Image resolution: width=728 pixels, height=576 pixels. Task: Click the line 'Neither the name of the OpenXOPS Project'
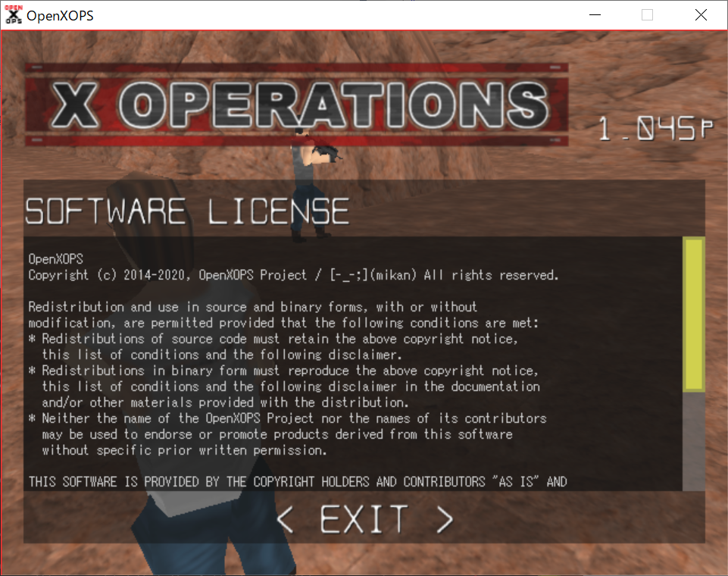point(287,418)
